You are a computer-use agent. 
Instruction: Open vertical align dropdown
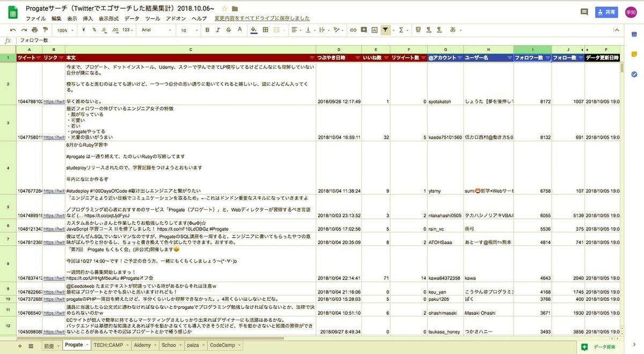pos(310,30)
